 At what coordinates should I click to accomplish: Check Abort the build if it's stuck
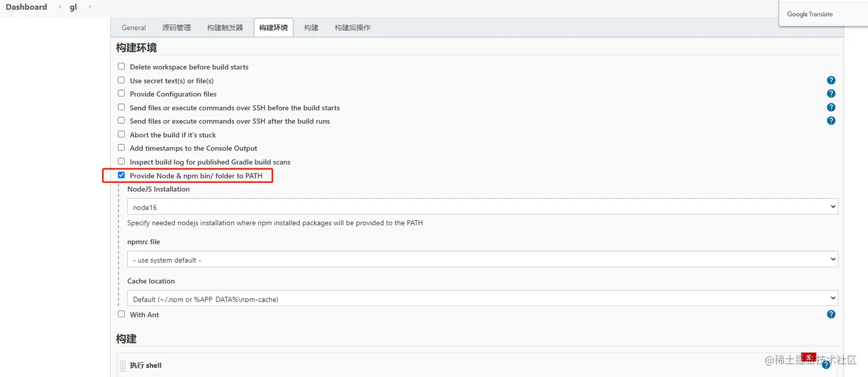121,134
